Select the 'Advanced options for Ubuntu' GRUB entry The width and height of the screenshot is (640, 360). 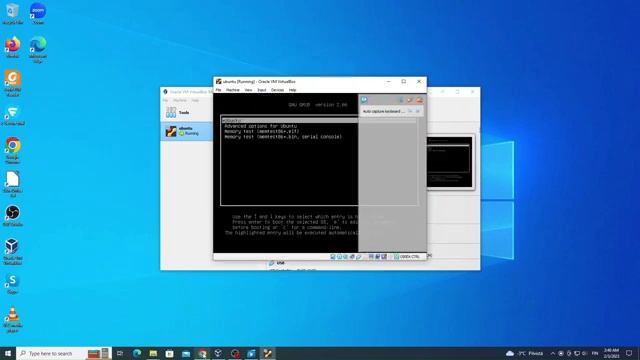pyautogui.click(x=260, y=126)
